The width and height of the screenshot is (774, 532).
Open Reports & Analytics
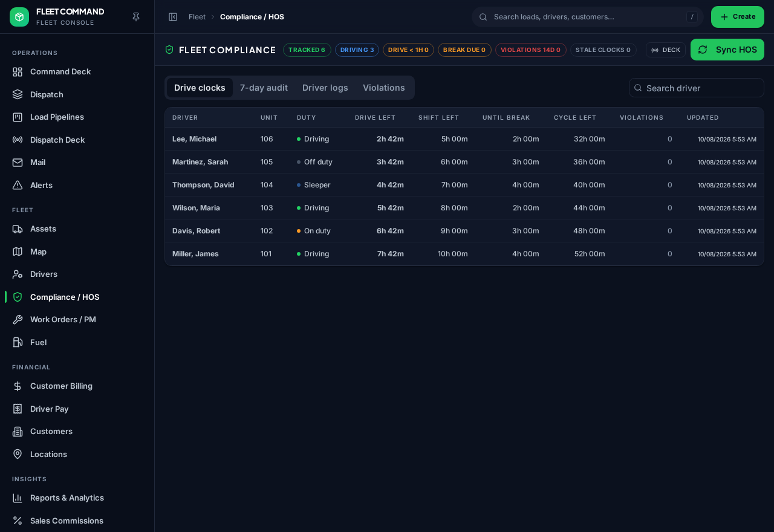pyautogui.click(x=77, y=498)
